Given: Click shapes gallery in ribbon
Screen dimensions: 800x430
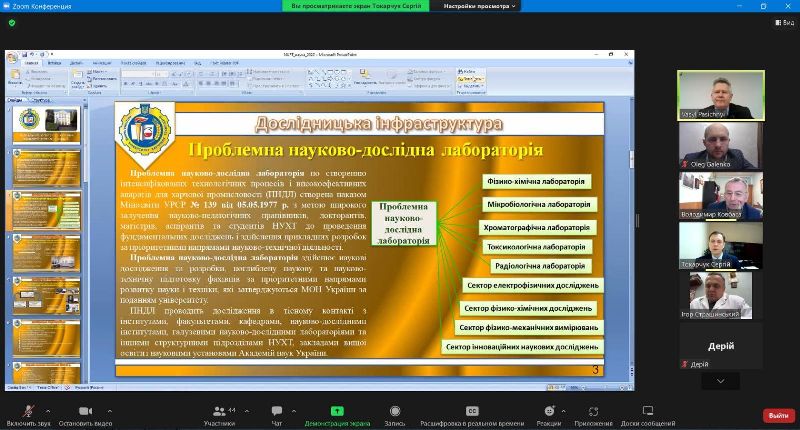Looking at the screenshot, I should [329, 79].
